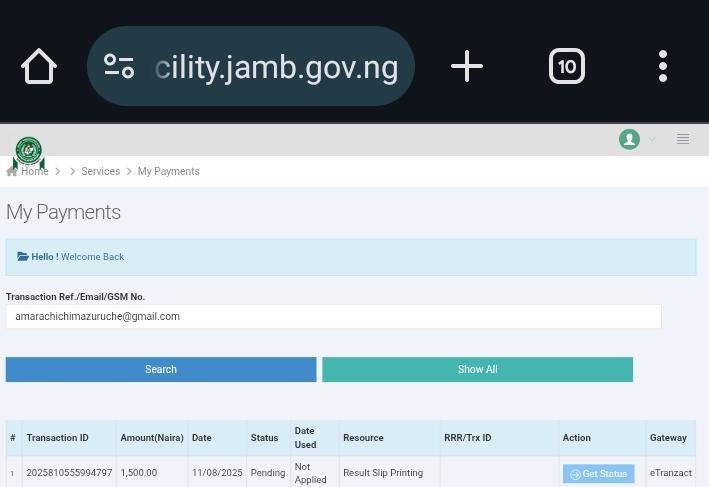Open site settings icon in address bar
The width and height of the screenshot is (709, 487).
(x=119, y=66)
